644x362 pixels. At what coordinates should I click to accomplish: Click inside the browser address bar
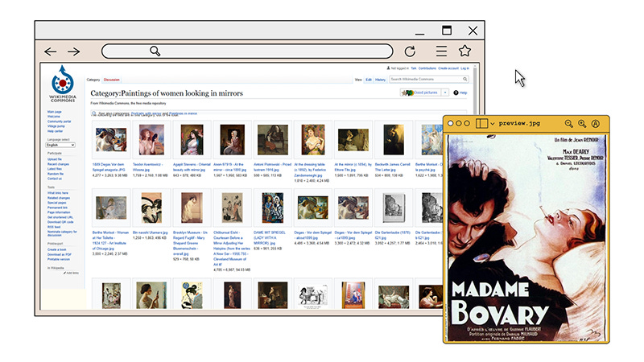(247, 51)
